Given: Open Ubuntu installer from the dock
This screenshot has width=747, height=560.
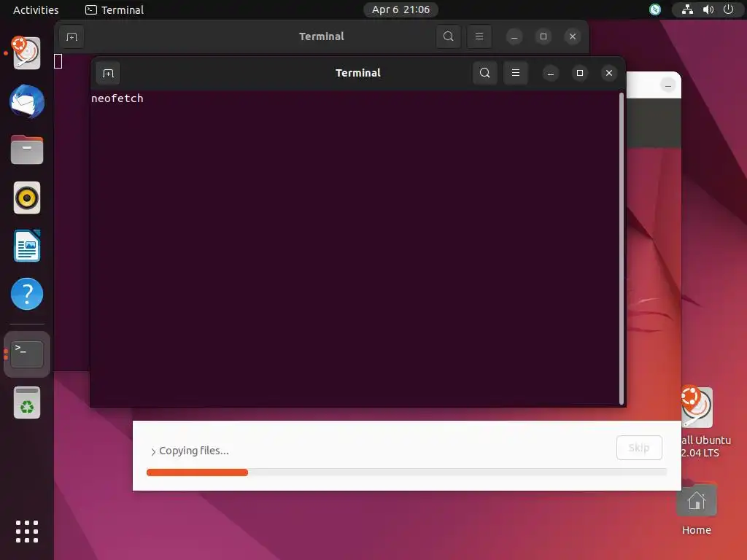Looking at the screenshot, I should pos(27,52).
